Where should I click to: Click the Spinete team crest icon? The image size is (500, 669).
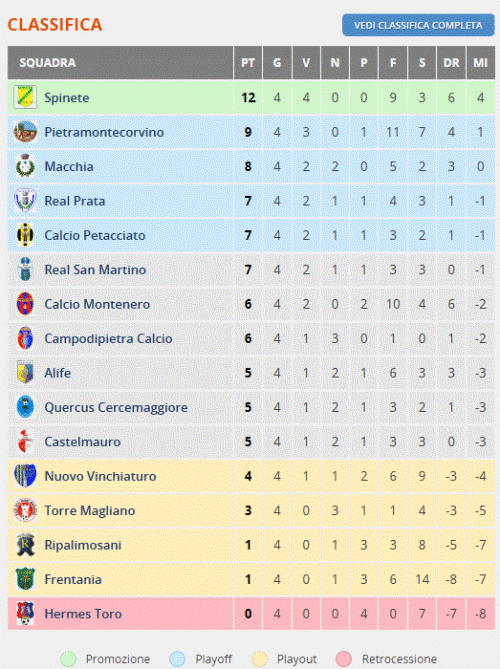click(25, 97)
